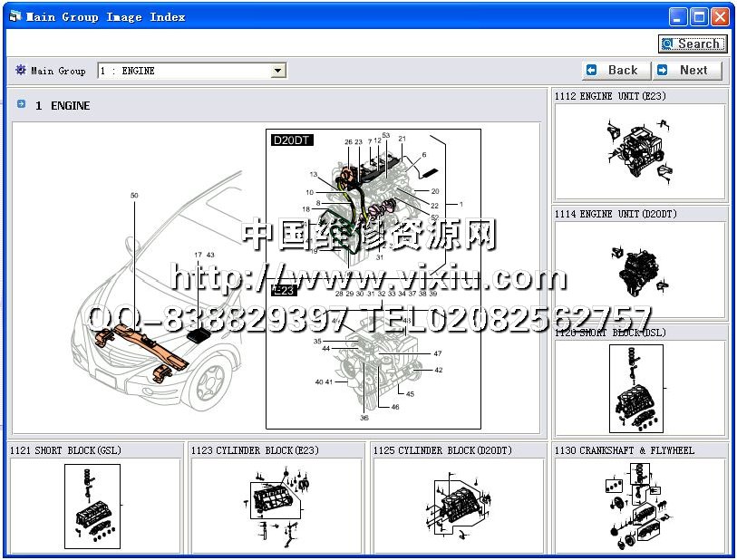
Task: Select the '1 : ENGINE' combo box field
Action: coord(185,71)
